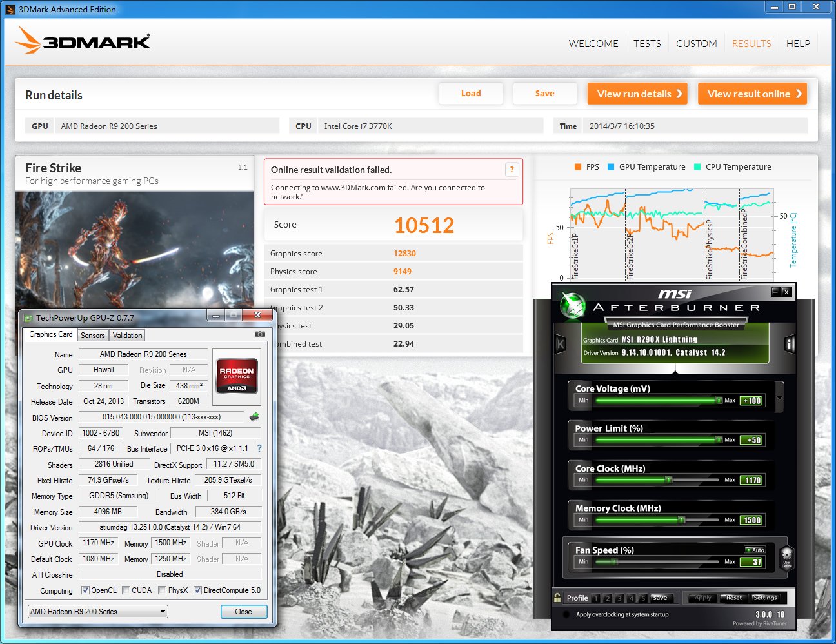
Task: Toggle FPS series in chart legend
Action: (x=586, y=166)
